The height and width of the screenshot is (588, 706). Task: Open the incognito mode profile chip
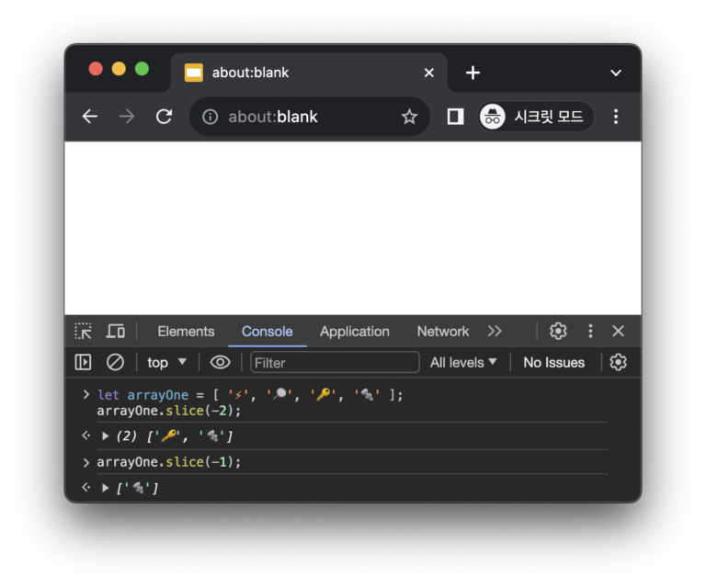tap(535, 117)
